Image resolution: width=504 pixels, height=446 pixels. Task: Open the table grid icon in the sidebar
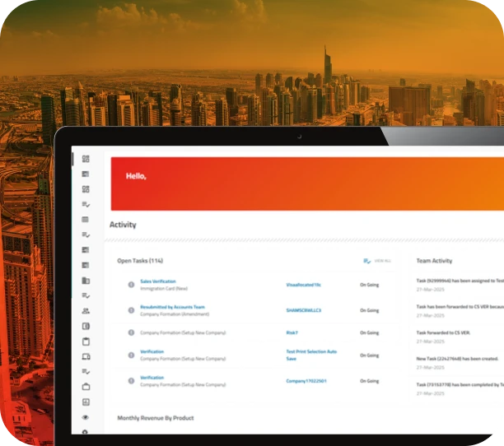tap(85, 220)
